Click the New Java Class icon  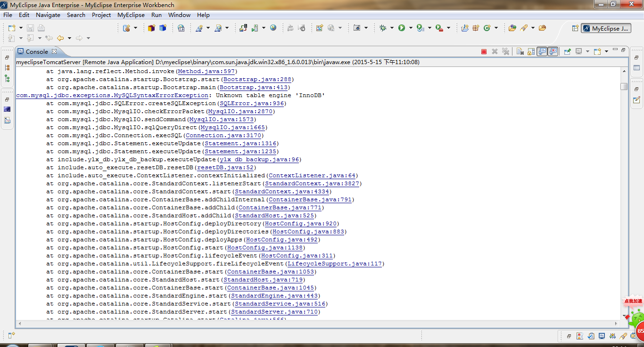[x=487, y=28]
